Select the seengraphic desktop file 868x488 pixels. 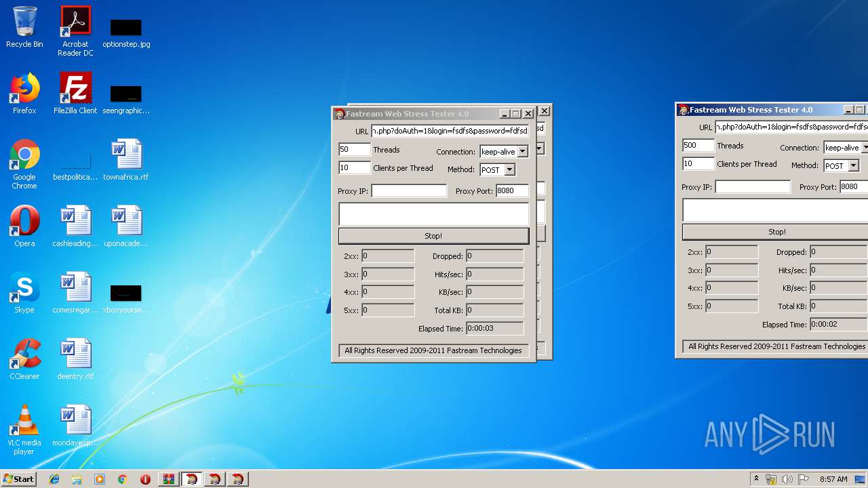pyautogui.click(x=126, y=98)
